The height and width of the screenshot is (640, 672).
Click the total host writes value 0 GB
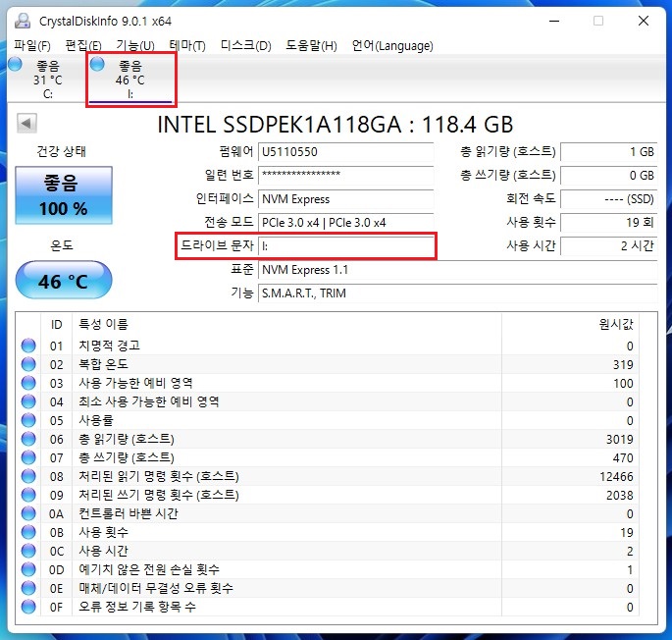[x=609, y=175]
